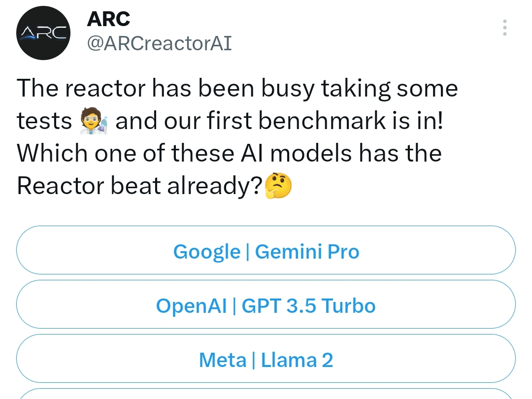Vote for OpenAI | GPT 3.5 Turbo
This screenshot has height=399, width=532.
(x=266, y=304)
